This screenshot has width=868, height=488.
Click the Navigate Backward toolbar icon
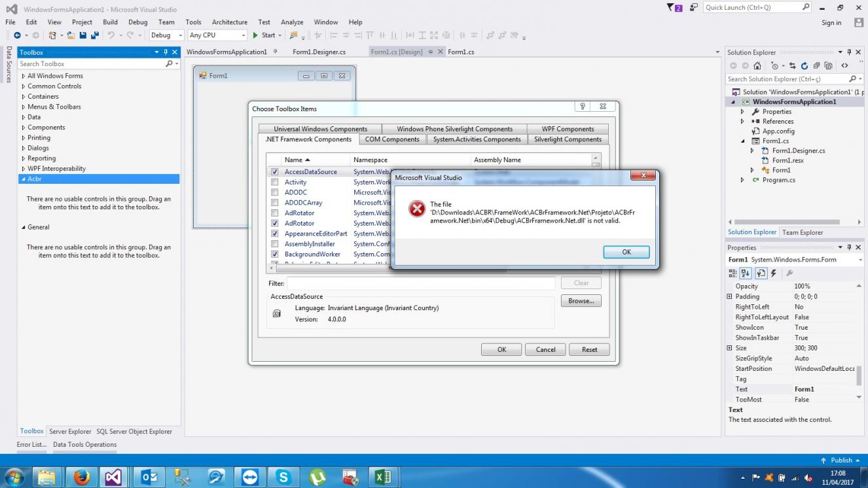coord(17,35)
